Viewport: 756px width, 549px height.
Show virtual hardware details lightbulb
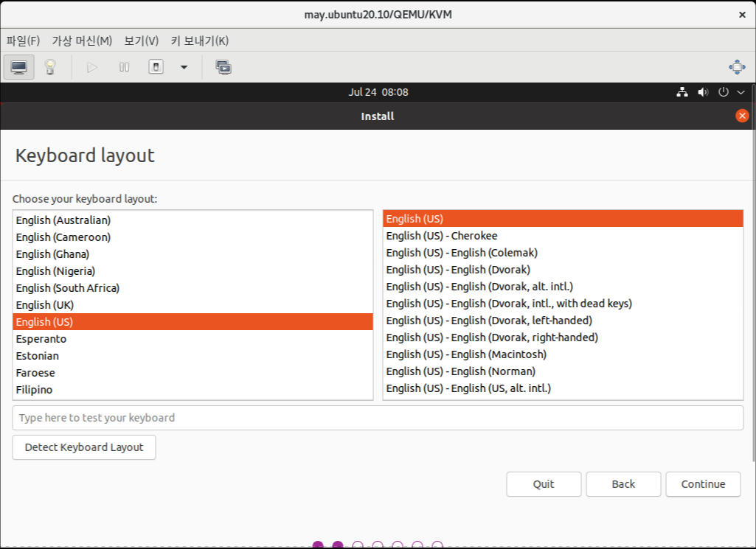coord(50,67)
